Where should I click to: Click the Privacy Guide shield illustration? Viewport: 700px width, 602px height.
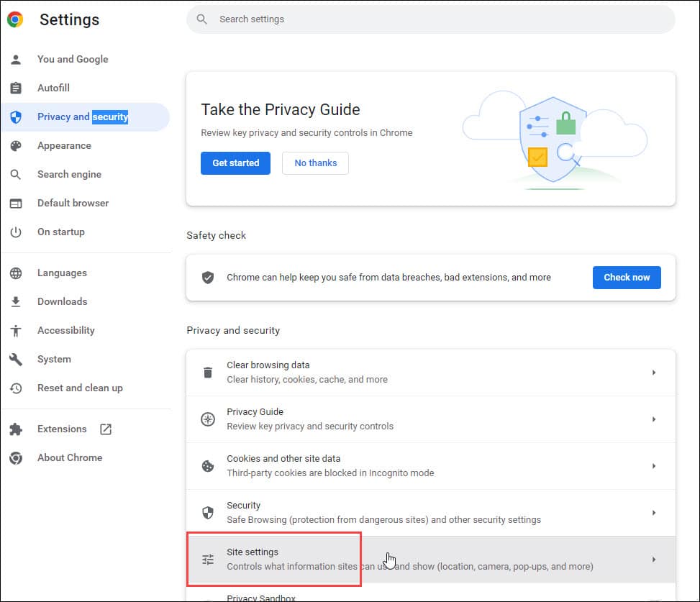[553, 140]
